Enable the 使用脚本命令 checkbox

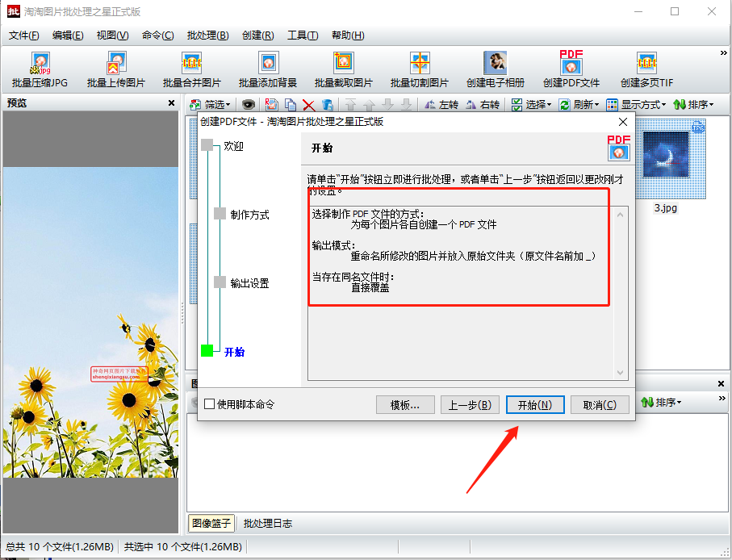pyautogui.click(x=210, y=404)
